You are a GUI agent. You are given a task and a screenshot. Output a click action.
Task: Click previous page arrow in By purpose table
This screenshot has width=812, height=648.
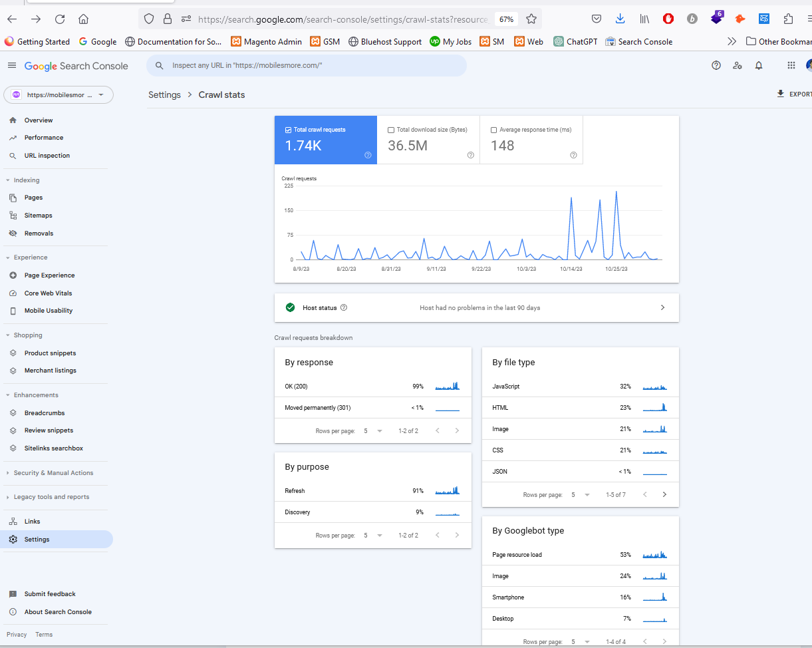(437, 535)
